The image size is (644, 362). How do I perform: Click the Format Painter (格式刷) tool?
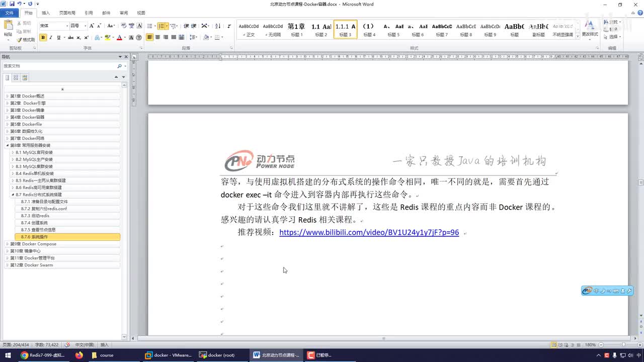[x=26, y=40]
